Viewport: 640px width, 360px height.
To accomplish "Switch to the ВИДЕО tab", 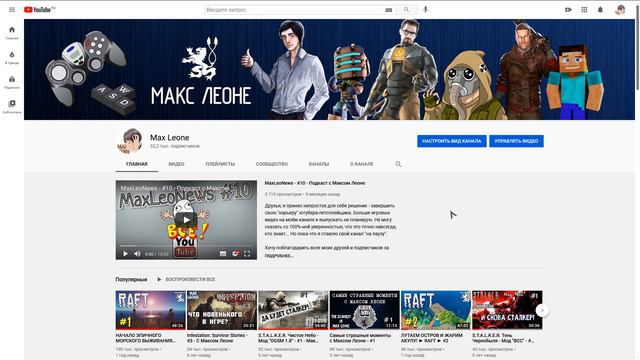I will pyautogui.click(x=176, y=164).
